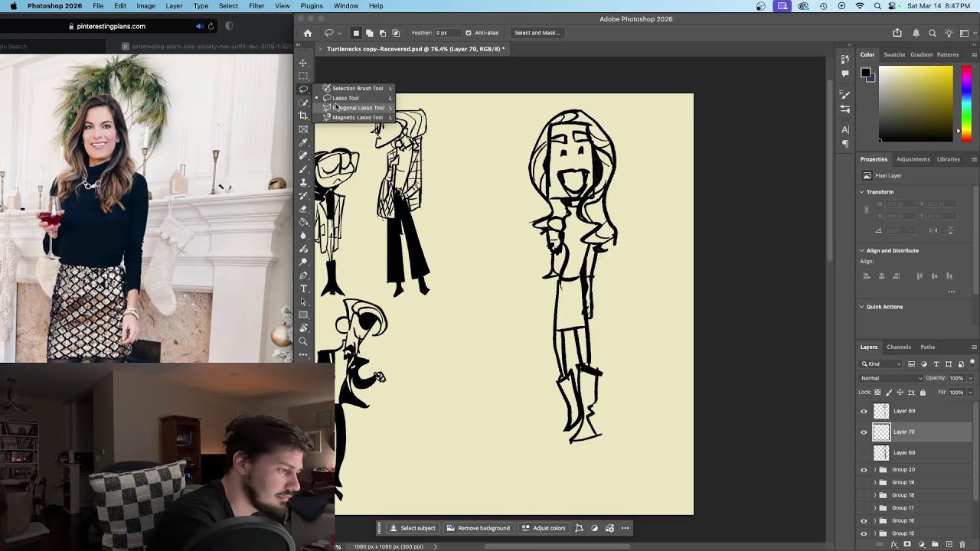980x551 pixels.
Task: Open the Character panel icon
Action: point(845,130)
